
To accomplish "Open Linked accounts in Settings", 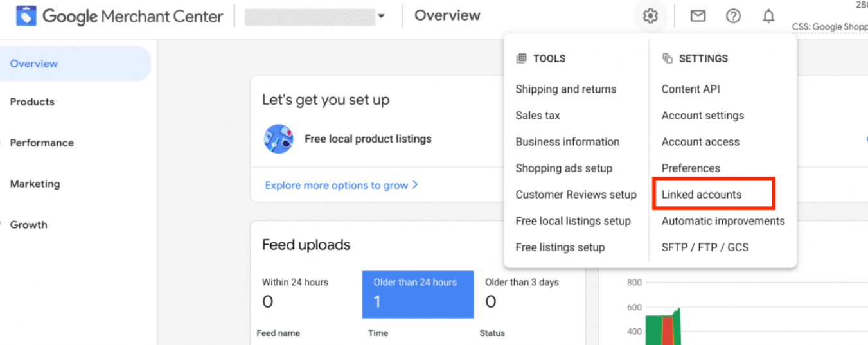I will pos(702,195).
